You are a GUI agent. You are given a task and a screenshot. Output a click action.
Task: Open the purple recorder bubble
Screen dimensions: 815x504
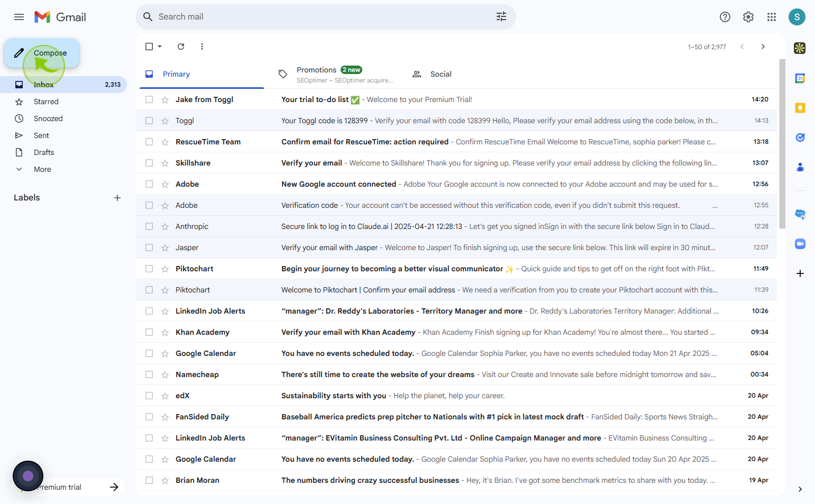coord(28,476)
